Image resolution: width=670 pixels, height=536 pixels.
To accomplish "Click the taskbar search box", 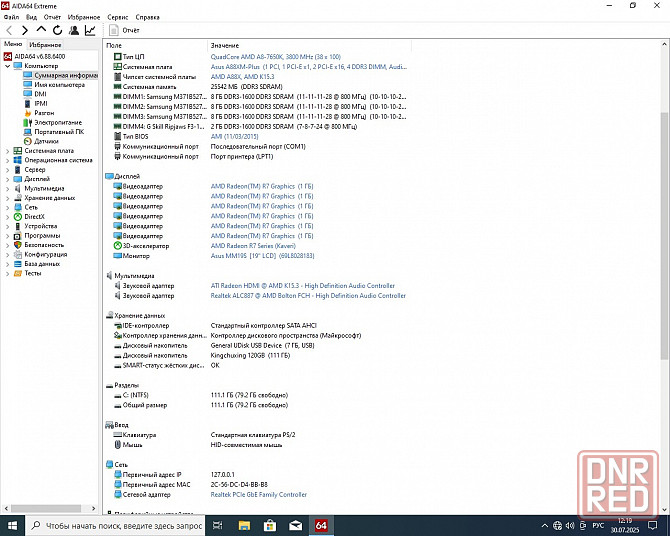I will 115,526.
